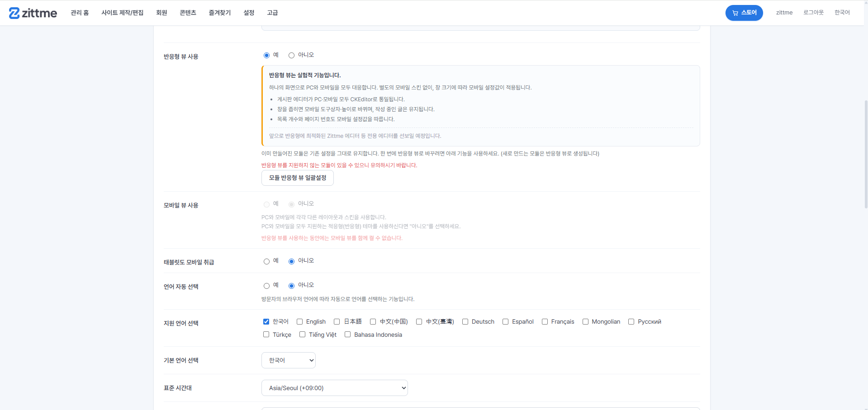This screenshot has height=410, width=868.
Task: Select 예 for 반응형 뷰 사용
Action: (266, 55)
